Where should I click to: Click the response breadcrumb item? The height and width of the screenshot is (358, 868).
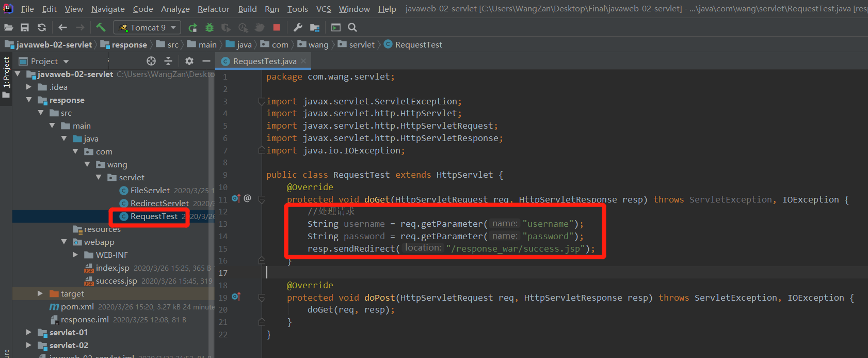coord(124,44)
